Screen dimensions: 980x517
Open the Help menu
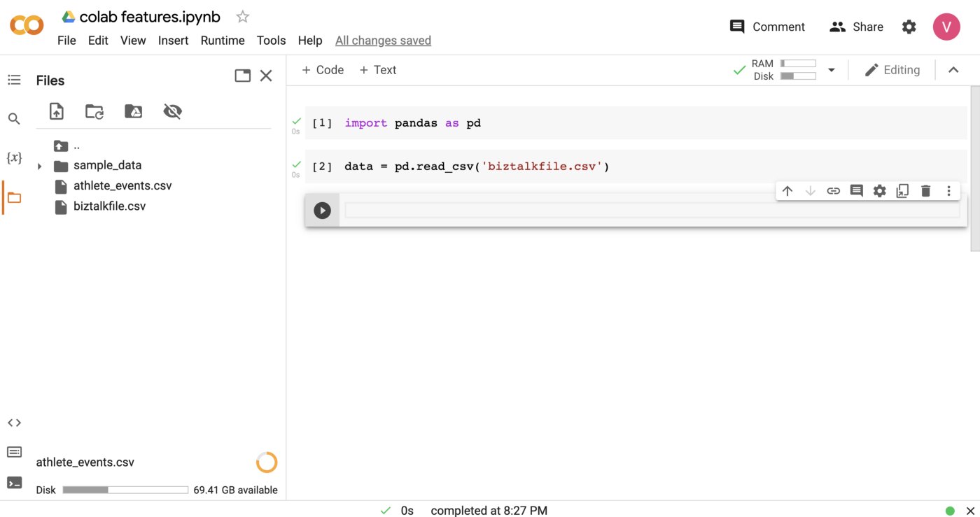(x=310, y=41)
